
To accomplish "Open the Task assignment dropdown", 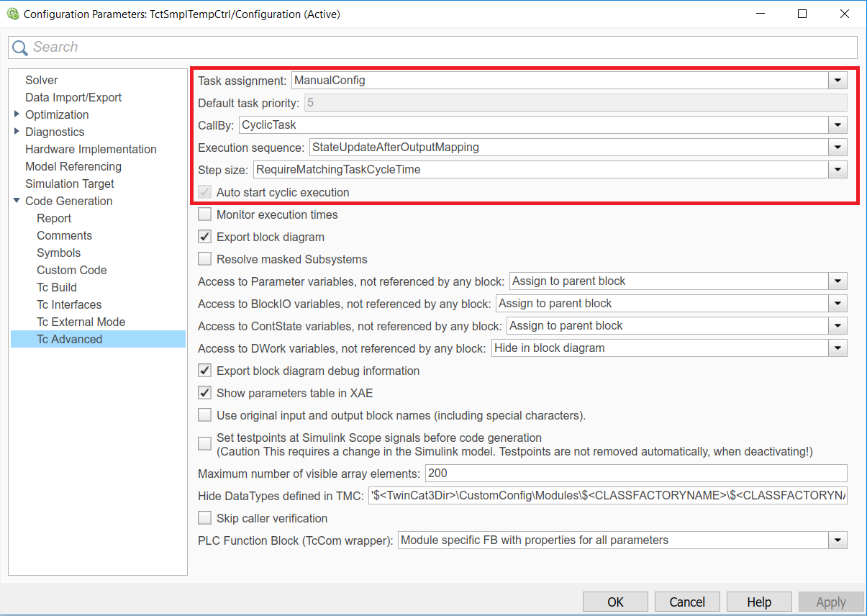I will [838, 80].
